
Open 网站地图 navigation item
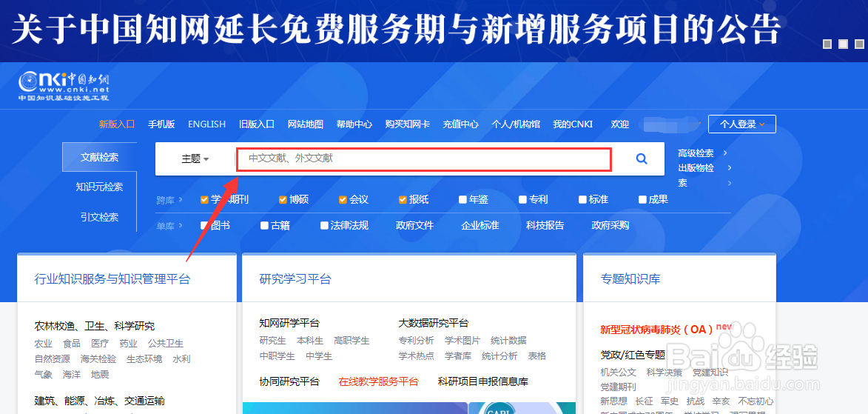point(306,124)
